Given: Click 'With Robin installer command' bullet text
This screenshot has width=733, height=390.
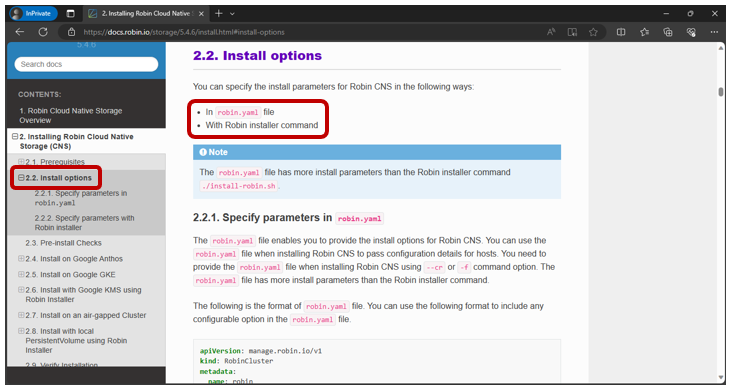Looking at the screenshot, I should [262, 125].
